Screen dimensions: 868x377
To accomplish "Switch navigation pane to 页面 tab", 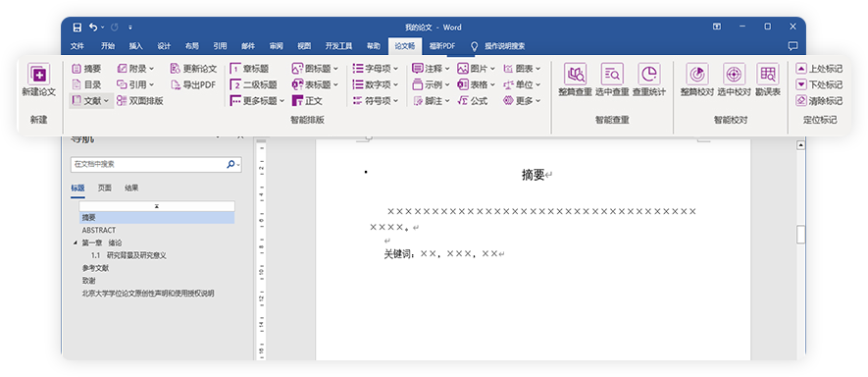I will (105, 188).
